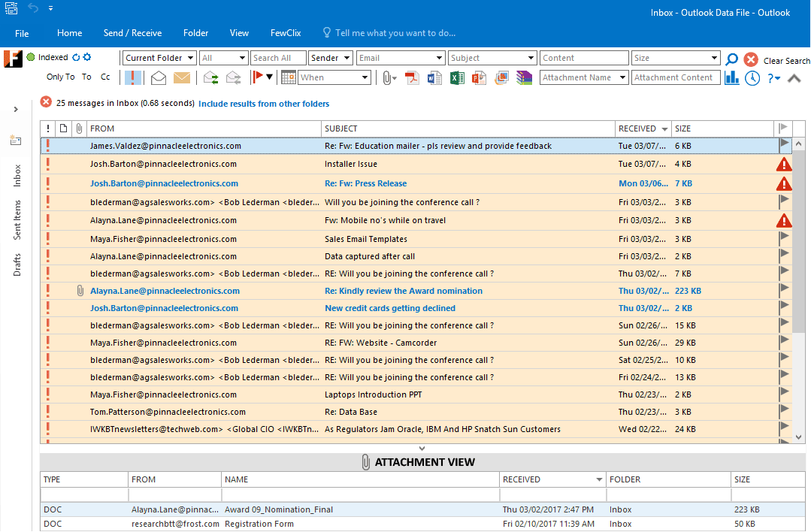Click the red Clear Search X icon
Screen dimensions: 811x532
coord(751,59)
